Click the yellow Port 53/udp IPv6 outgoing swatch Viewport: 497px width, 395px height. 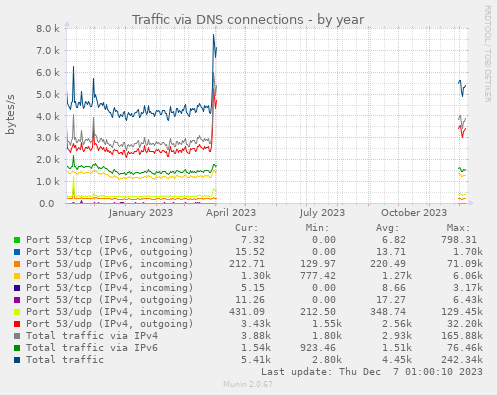point(17,276)
